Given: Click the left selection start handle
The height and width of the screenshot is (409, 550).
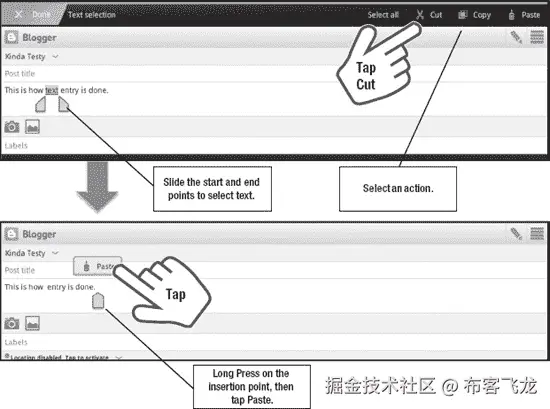Looking at the screenshot, I should pyautogui.click(x=41, y=105).
